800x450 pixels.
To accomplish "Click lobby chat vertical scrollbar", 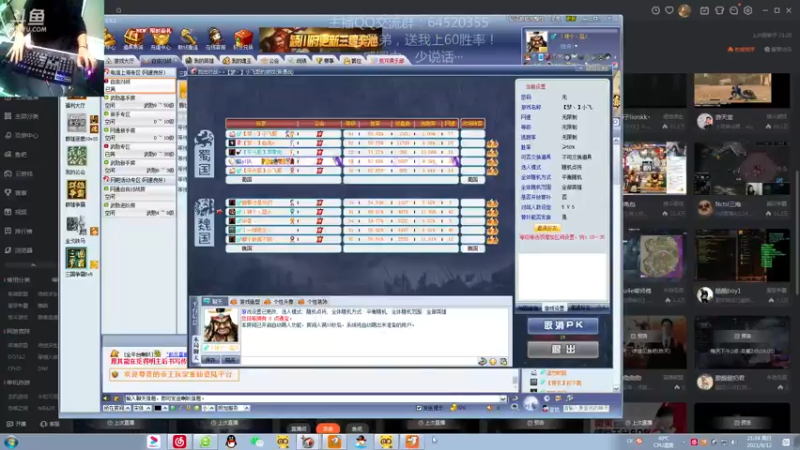I will click(515, 380).
